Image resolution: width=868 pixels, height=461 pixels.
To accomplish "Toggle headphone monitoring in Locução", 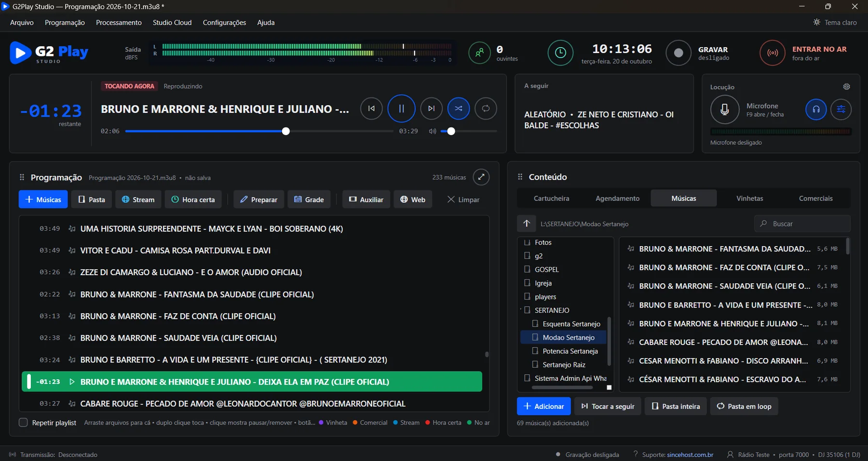I will tap(816, 110).
